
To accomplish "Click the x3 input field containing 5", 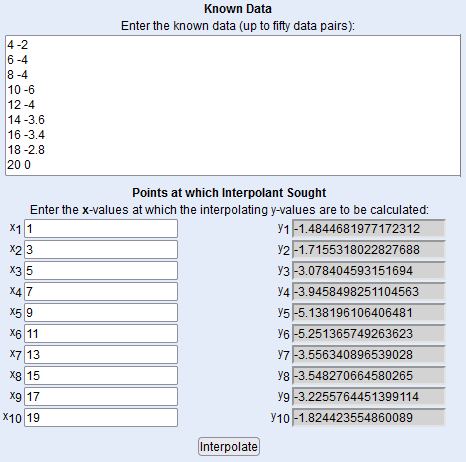I will pos(101,271).
